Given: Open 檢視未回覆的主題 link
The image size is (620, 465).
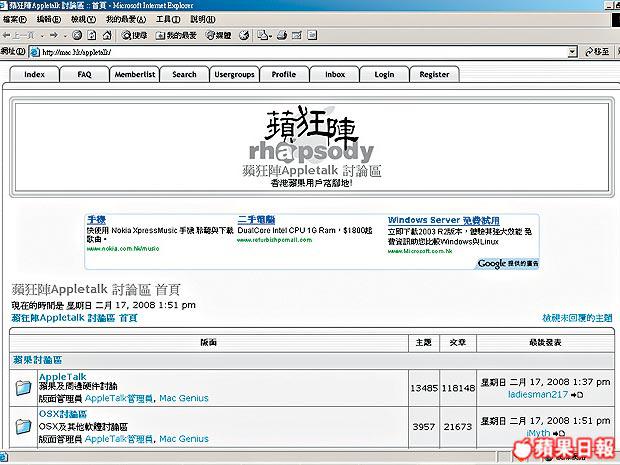Looking at the screenshot, I should (577, 318).
